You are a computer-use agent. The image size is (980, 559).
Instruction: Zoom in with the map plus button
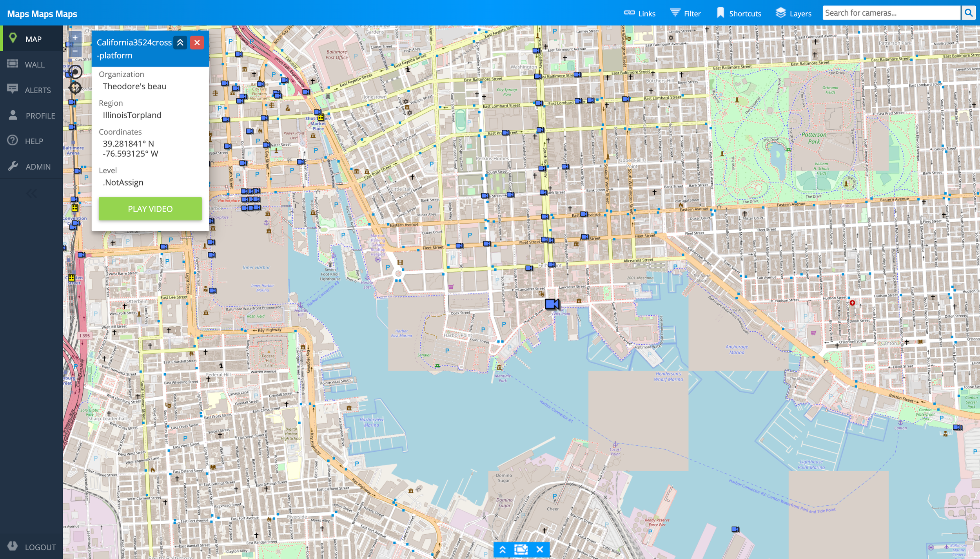pos(75,38)
